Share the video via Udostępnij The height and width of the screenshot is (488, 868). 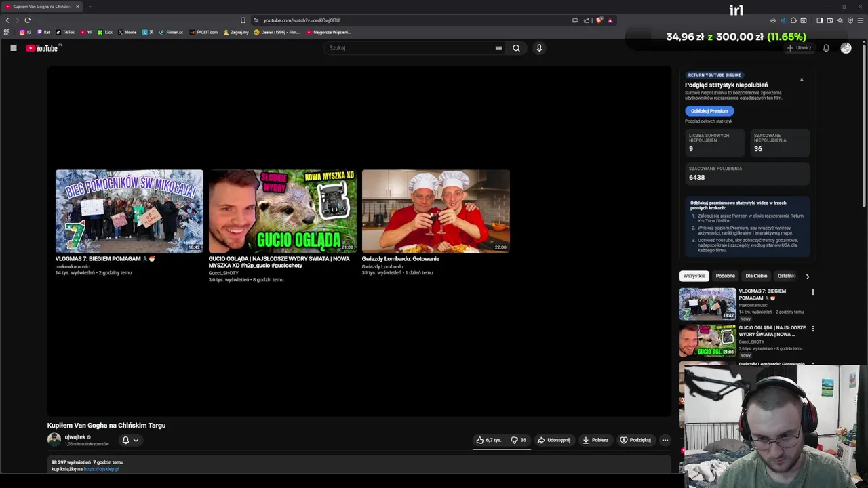(554, 440)
